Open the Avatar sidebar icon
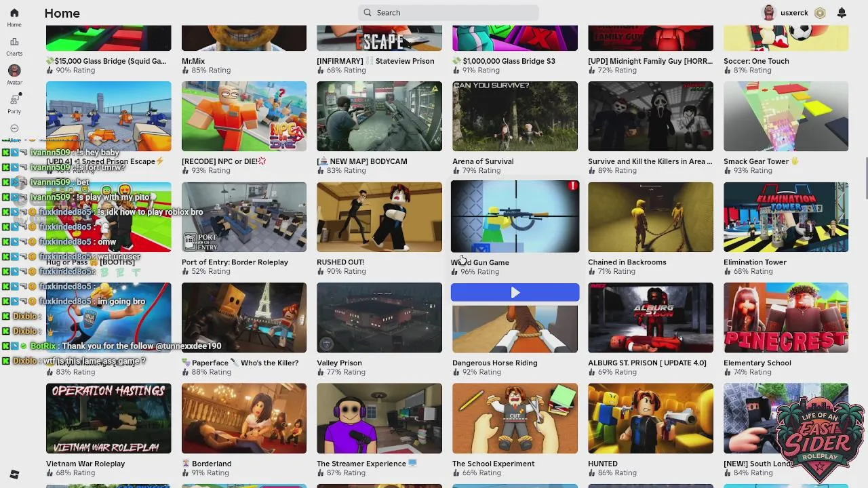Screen dimensions: 868x488 point(14,70)
